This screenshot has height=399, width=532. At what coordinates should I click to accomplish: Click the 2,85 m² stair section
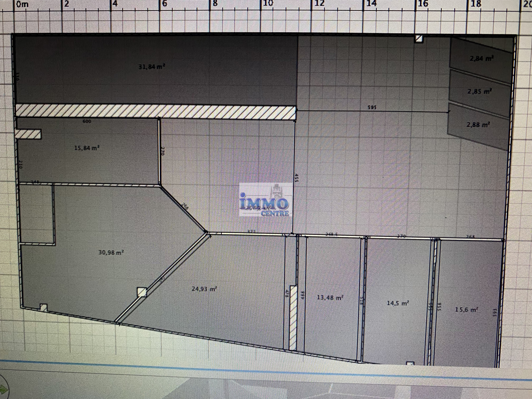tap(479, 91)
